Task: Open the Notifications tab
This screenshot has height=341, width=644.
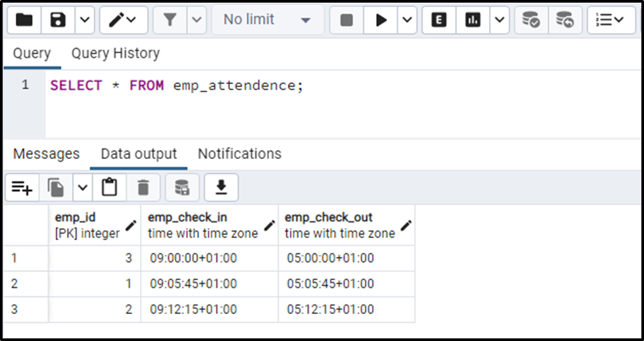Action: pos(239,154)
